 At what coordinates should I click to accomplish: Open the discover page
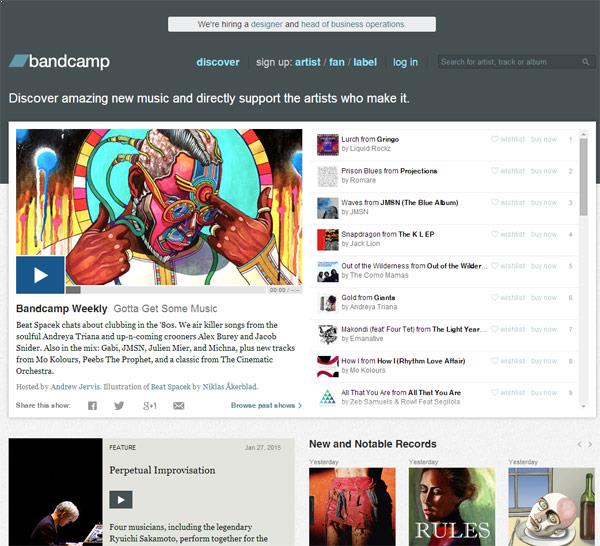(x=218, y=62)
